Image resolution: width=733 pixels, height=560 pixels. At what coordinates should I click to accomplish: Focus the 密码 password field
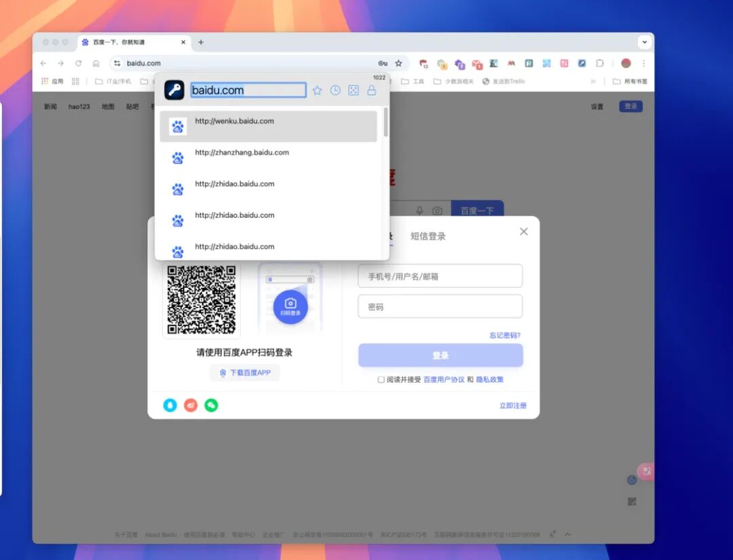(x=440, y=307)
